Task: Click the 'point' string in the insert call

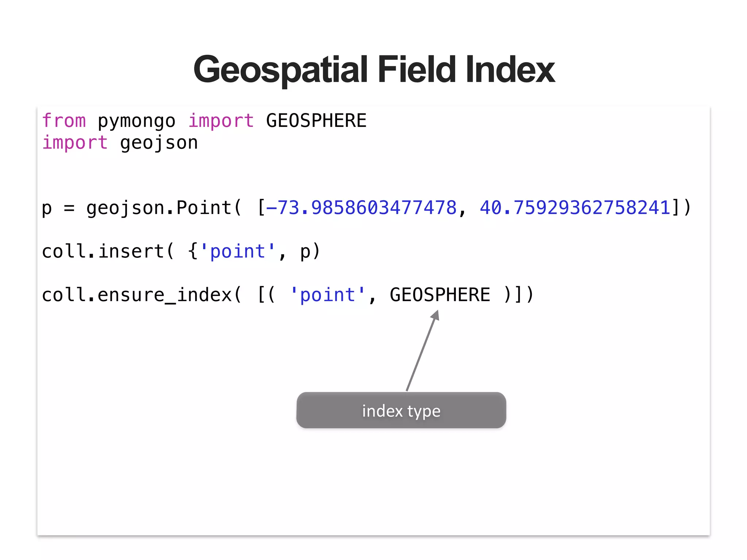Action: [237, 252]
